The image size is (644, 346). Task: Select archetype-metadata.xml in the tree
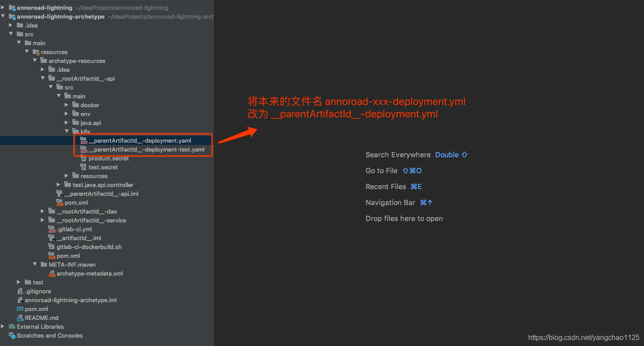pyautogui.click(x=90, y=273)
